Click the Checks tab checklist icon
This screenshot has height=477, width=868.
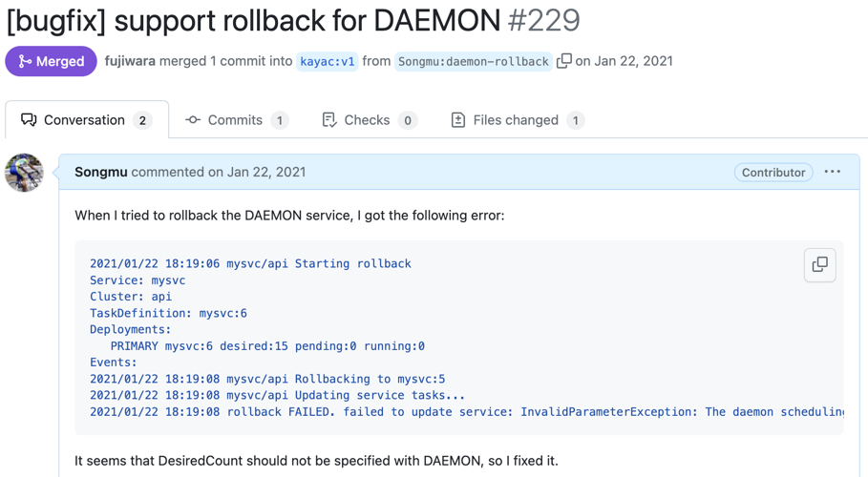tap(329, 120)
